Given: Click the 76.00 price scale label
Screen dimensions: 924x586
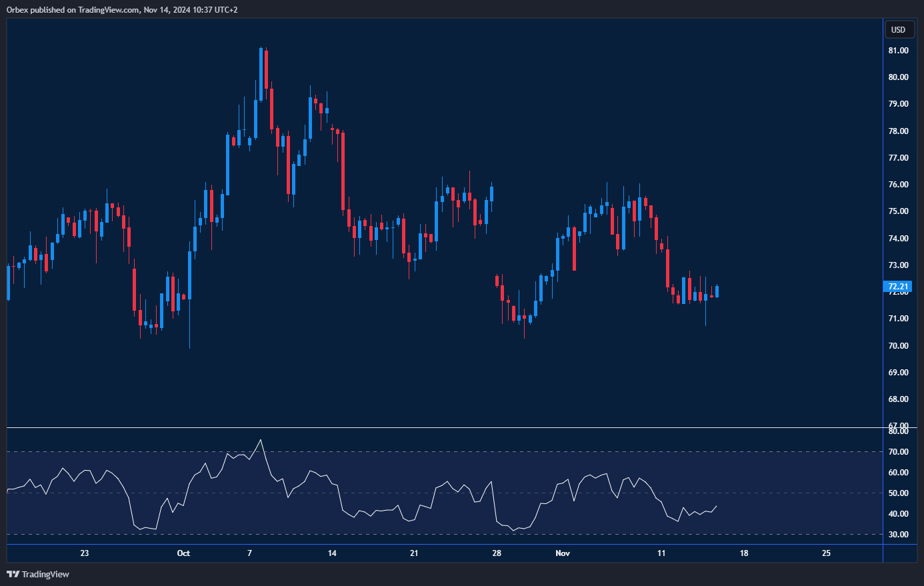Looking at the screenshot, I should pyautogui.click(x=898, y=185).
